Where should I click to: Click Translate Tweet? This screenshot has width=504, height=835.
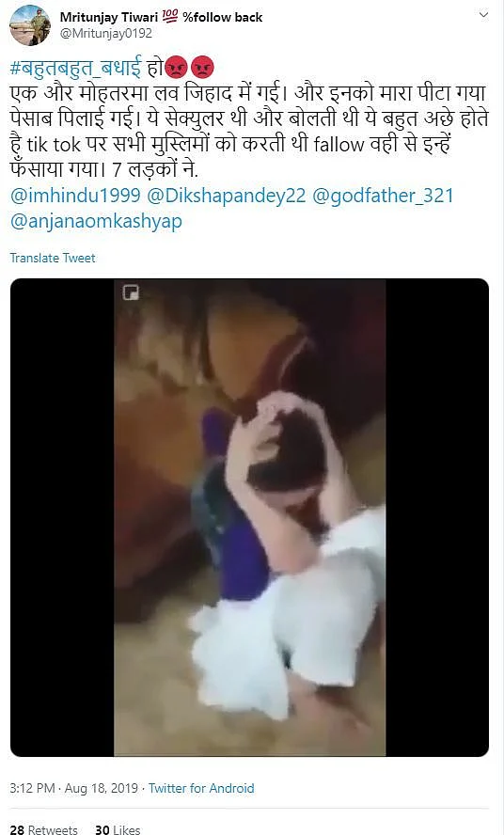pos(53,258)
